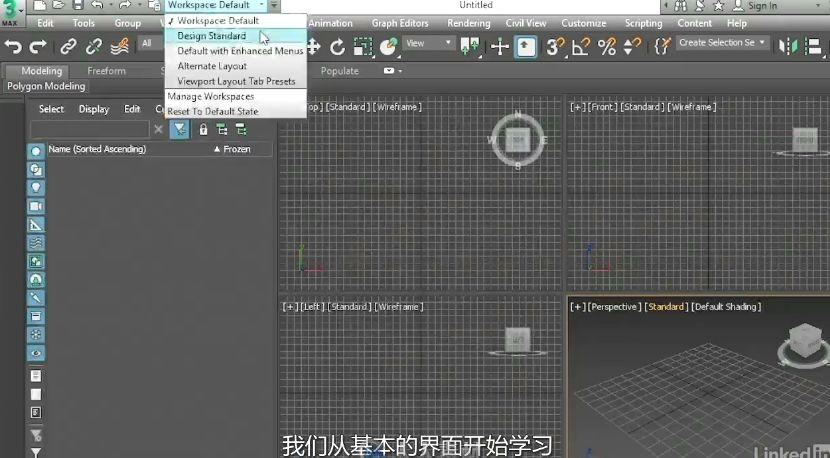Viewport: 830px width, 458px height.
Task: Click the quick access Undo arrow in title bar
Action: (97, 5)
